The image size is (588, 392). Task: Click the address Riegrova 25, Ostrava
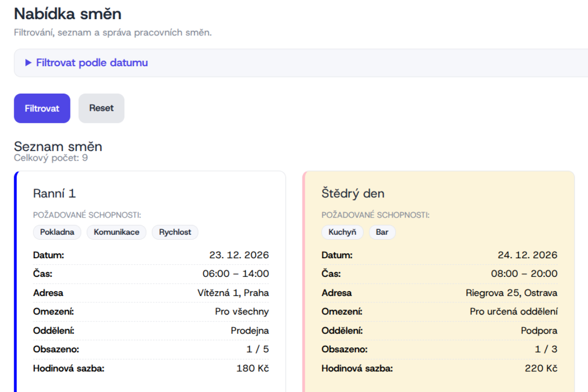[x=512, y=293]
